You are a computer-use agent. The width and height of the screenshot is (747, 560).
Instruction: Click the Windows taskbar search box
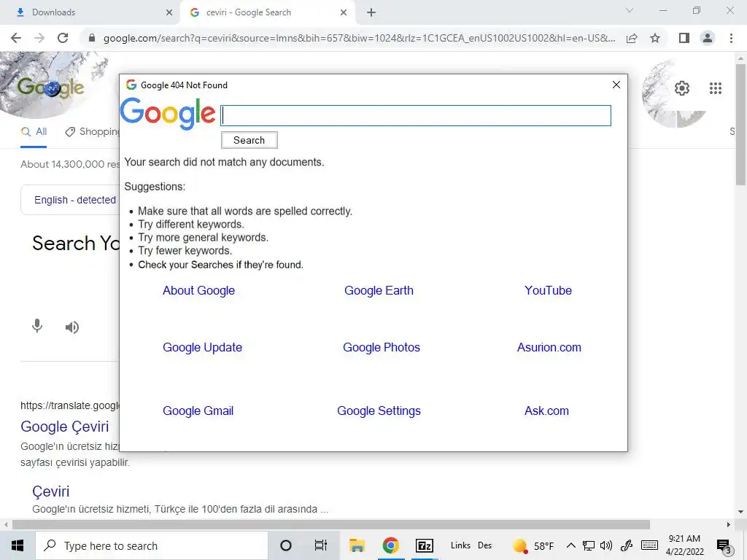[x=152, y=545]
